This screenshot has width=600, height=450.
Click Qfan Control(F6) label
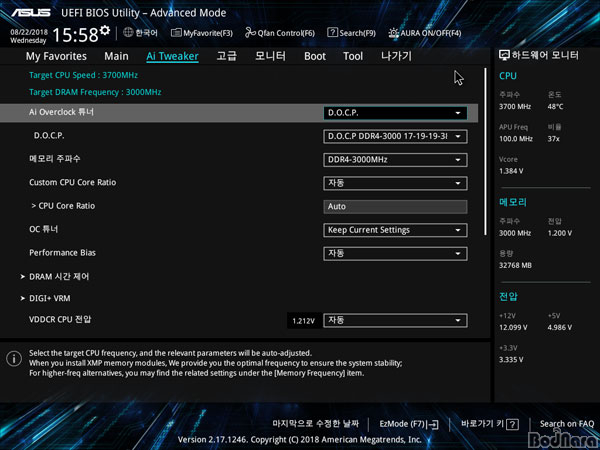click(286, 33)
